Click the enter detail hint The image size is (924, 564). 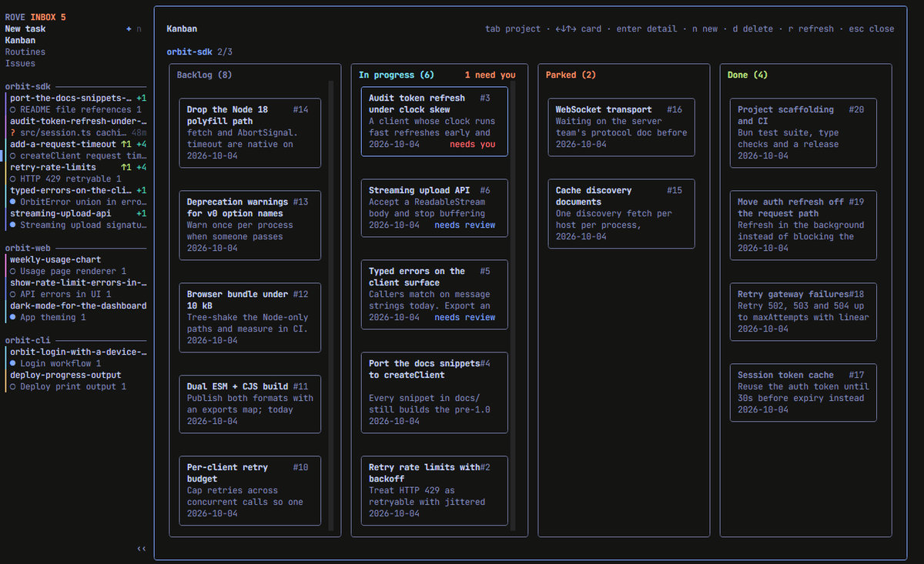pos(648,28)
